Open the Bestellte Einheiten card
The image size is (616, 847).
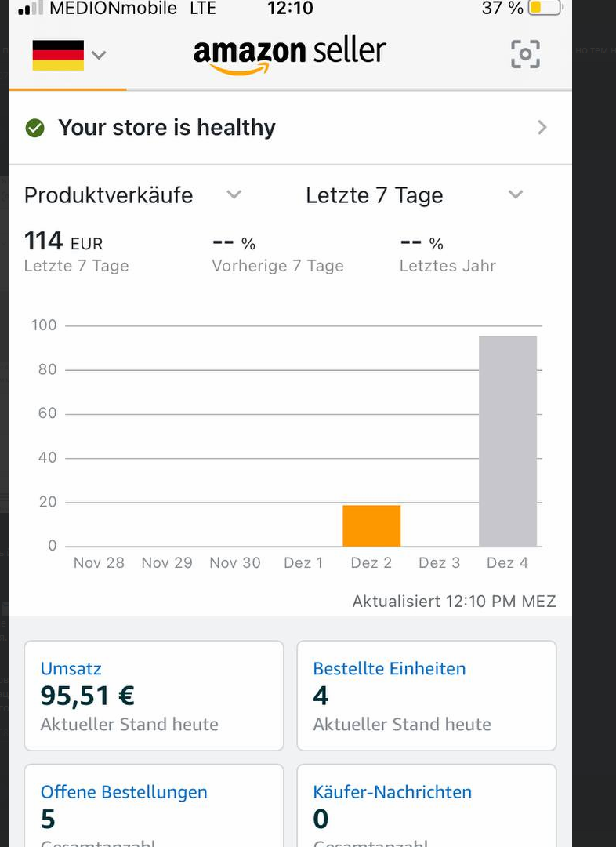click(x=426, y=696)
